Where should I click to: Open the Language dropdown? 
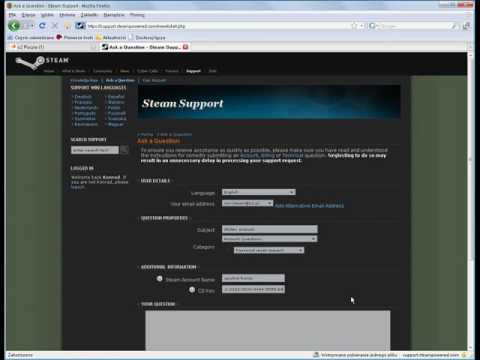click(x=259, y=192)
